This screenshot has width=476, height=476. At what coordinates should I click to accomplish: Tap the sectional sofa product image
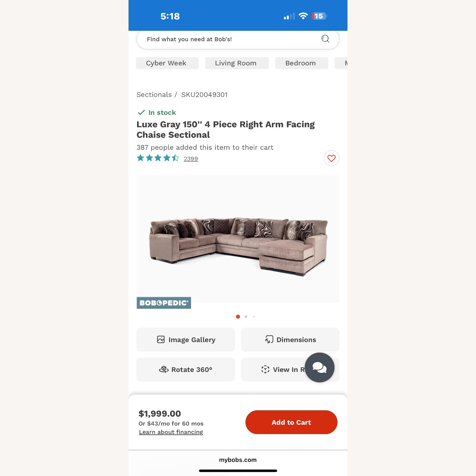tap(238, 239)
